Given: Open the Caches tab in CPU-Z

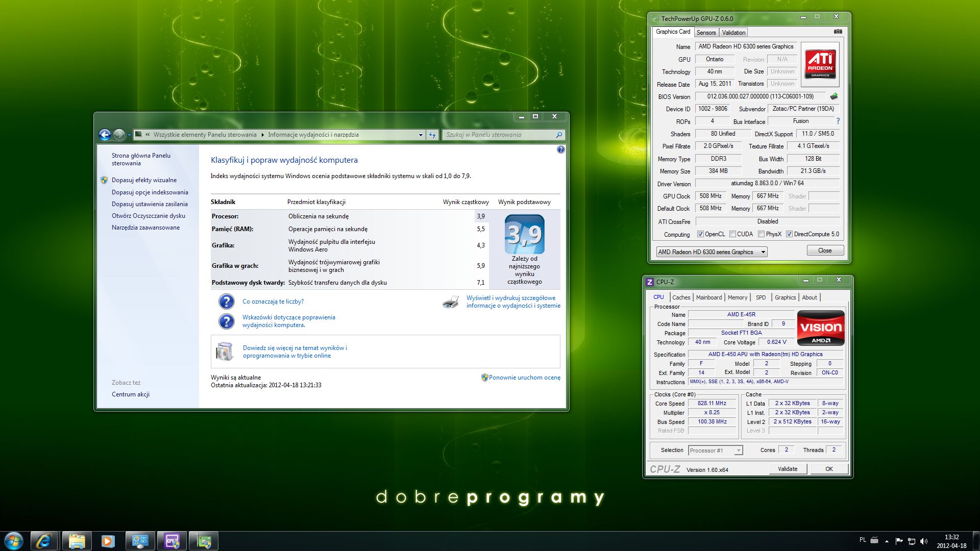Looking at the screenshot, I should pos(681,297).
